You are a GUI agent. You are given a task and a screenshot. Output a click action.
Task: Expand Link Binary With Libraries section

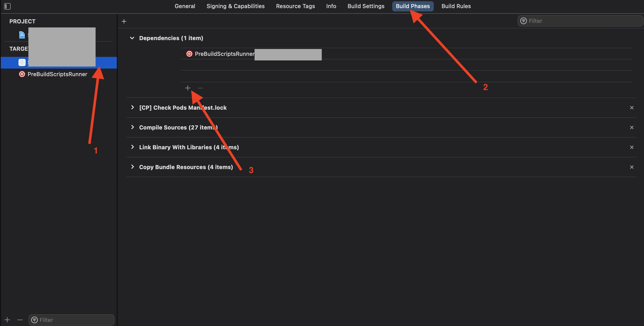(132, 147)
